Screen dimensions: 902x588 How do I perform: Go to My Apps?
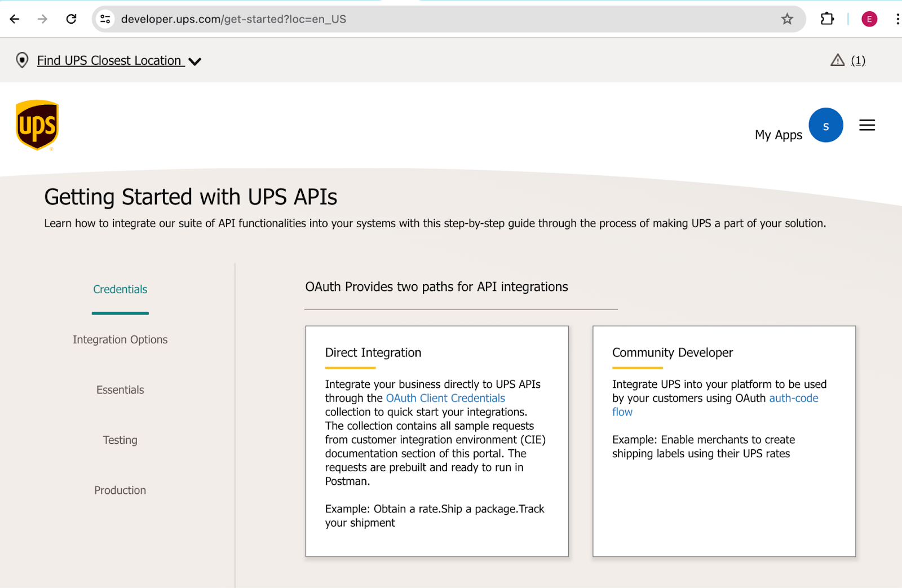click(x=778, y=135)
